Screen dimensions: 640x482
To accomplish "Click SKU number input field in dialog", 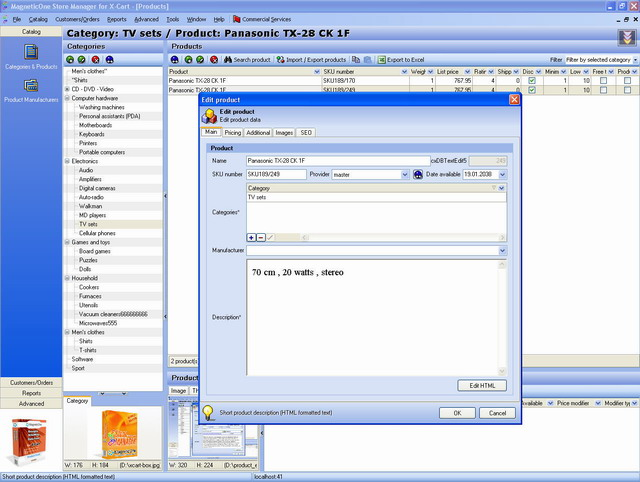I will pyautogui.click(x=276, y=174).
